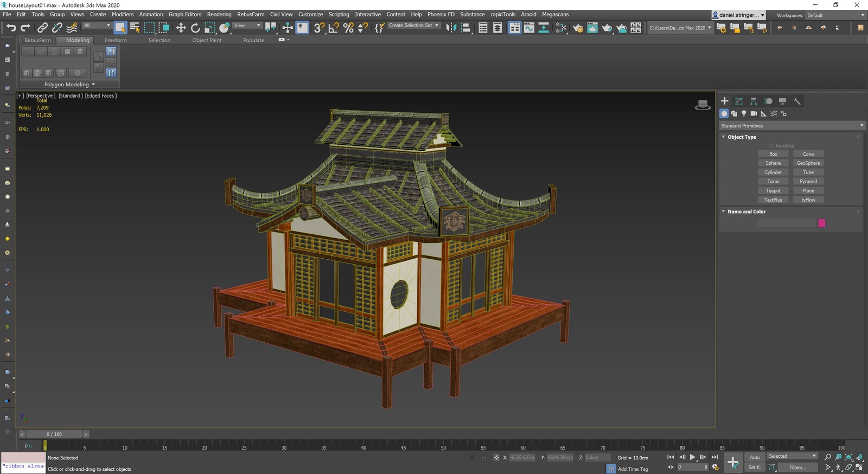Toggle Selection Lock padlock icon
Image resolution: width=868 pixels, height=474 pixels.
click(x=484, y=458)
